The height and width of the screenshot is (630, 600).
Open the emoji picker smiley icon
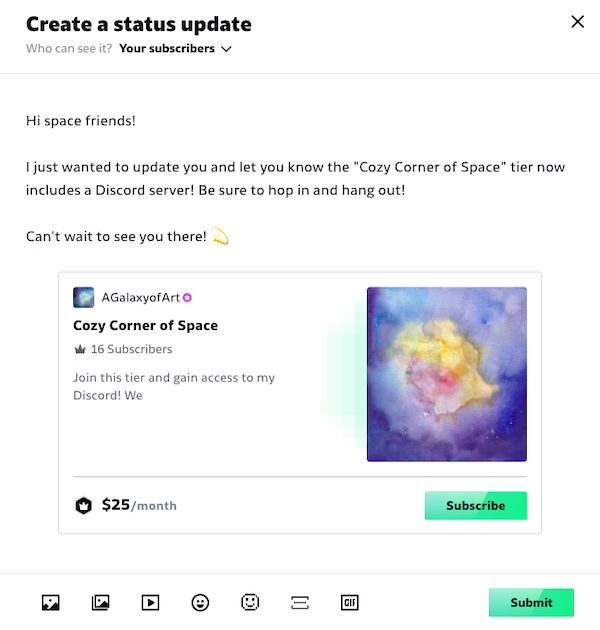(200, 602)
